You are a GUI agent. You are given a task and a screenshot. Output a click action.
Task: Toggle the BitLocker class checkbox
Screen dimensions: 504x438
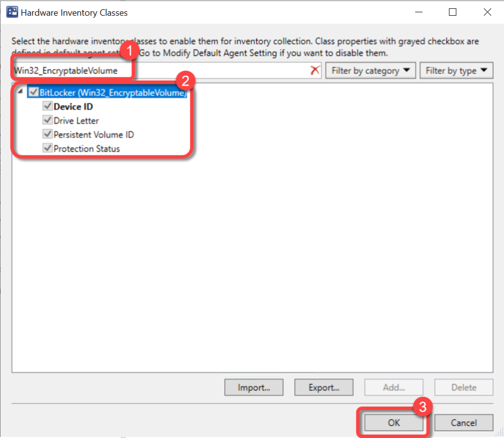(33, 93)
